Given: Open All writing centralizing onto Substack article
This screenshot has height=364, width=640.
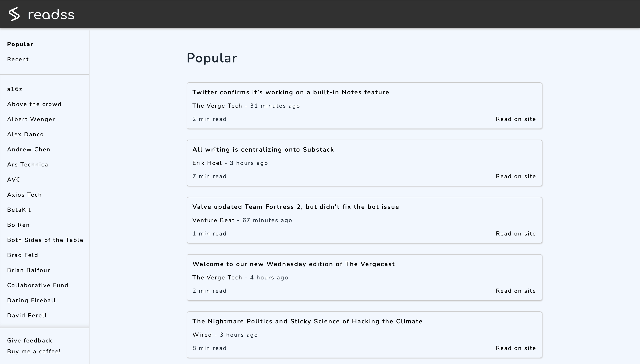Looking at the screenshot, I should click(263, 150).
